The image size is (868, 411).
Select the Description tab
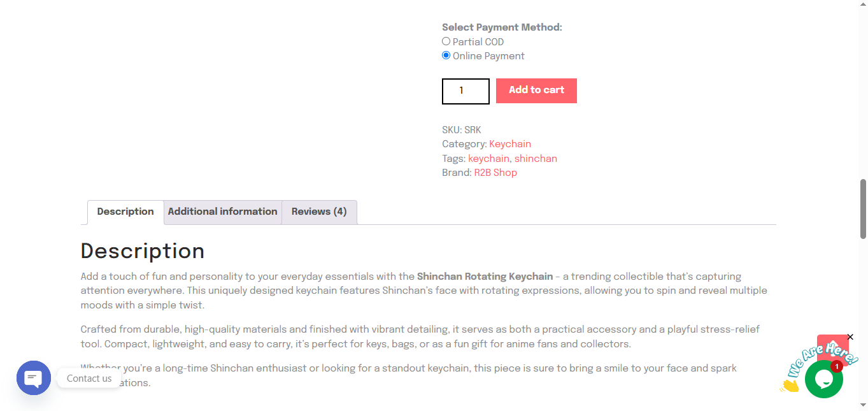tap(125, 212)
